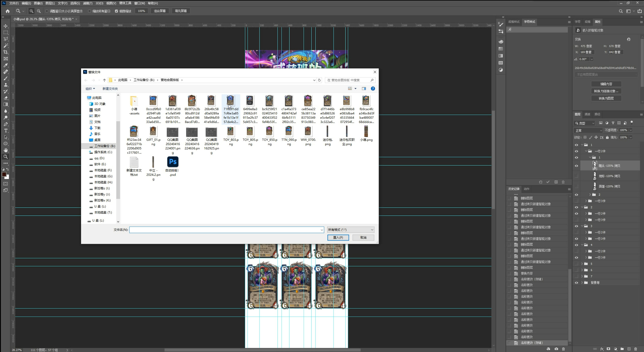The width and height of the screenshot is (644, 352).
Task: Select the Eyedropper tool
Action: (5, 65)
